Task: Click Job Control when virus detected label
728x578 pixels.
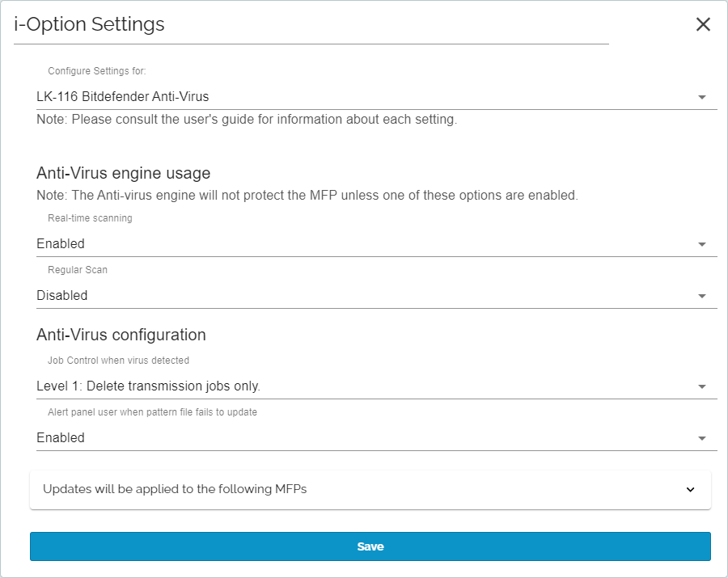Action: (x=118, y=360)
